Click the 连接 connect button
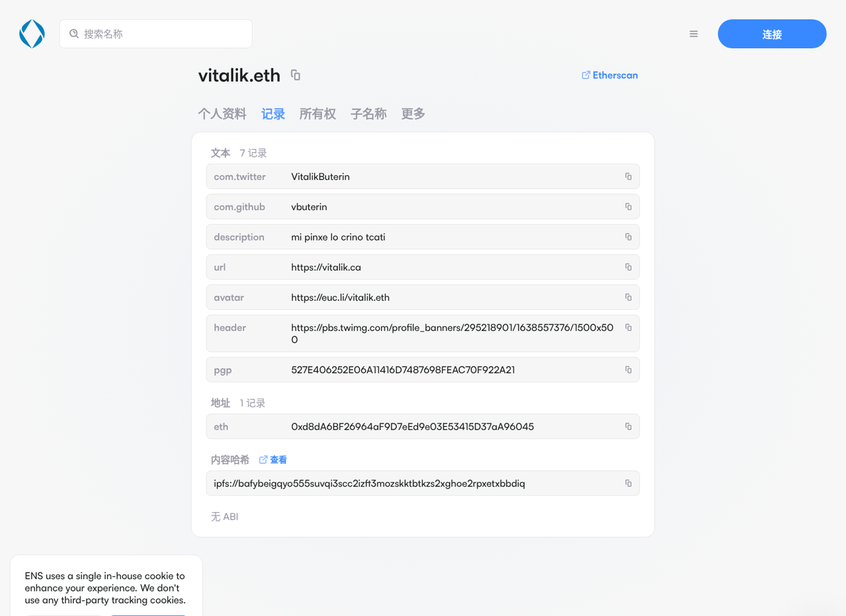The width and height of the screenshot is (846, 616). 772,34
